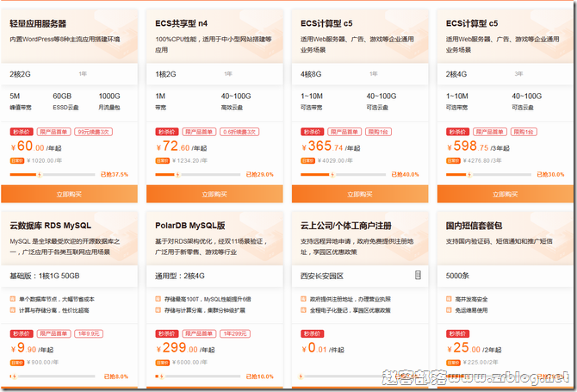
Task: Click the 日常价 badge next to ¥225.00/2年
Action: tap(453, 363)
